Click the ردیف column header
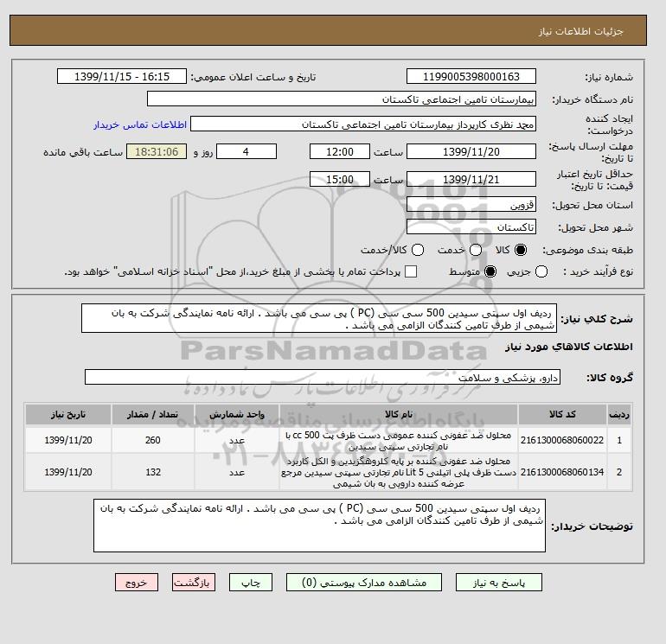Viewport: 666px width, 644px height. pos(619,415)
